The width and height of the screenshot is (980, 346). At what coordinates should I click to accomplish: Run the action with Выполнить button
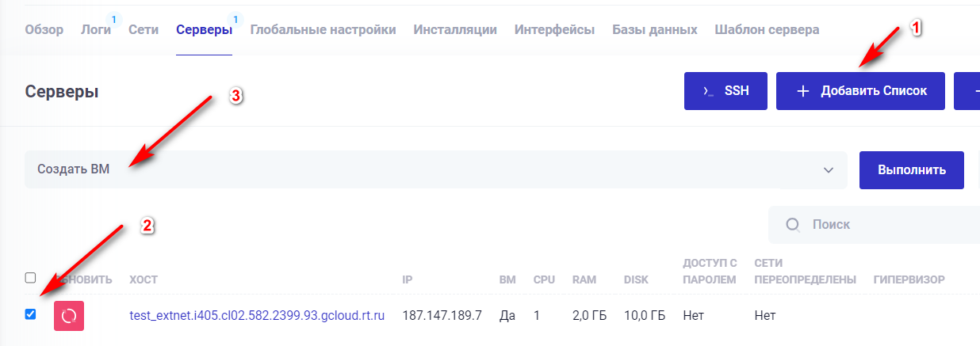pyautogui.click(x=912, y=169)
